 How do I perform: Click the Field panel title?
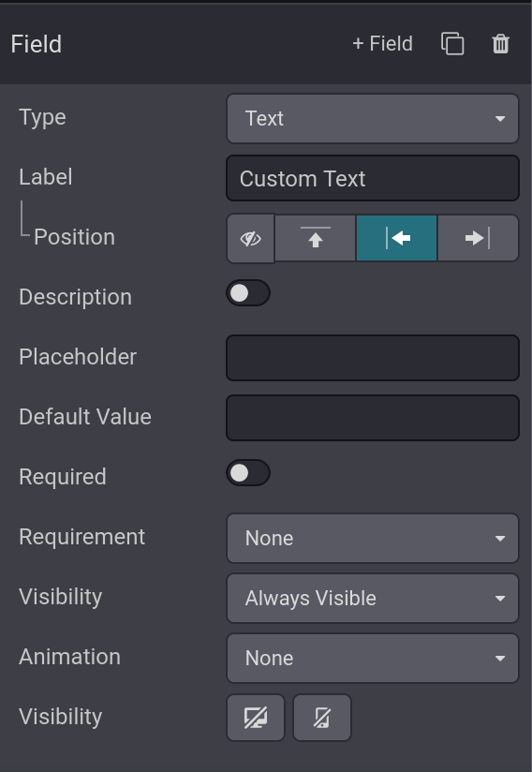37,44
